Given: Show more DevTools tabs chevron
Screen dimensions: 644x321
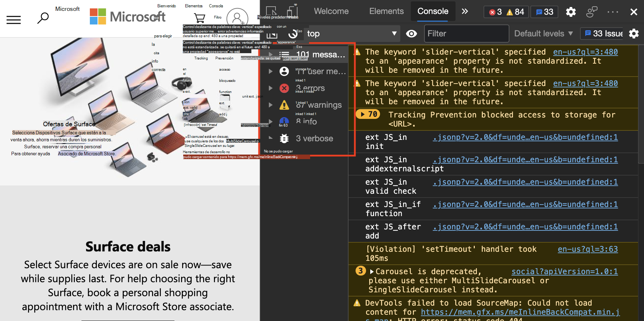Looking at the screenshot, I should (x=465, y=11).
